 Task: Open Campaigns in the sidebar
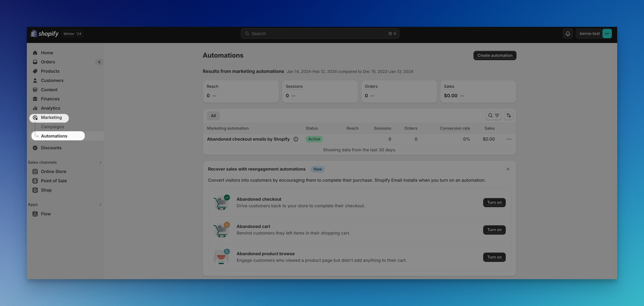pyautogui.click(x=52, y=127)
